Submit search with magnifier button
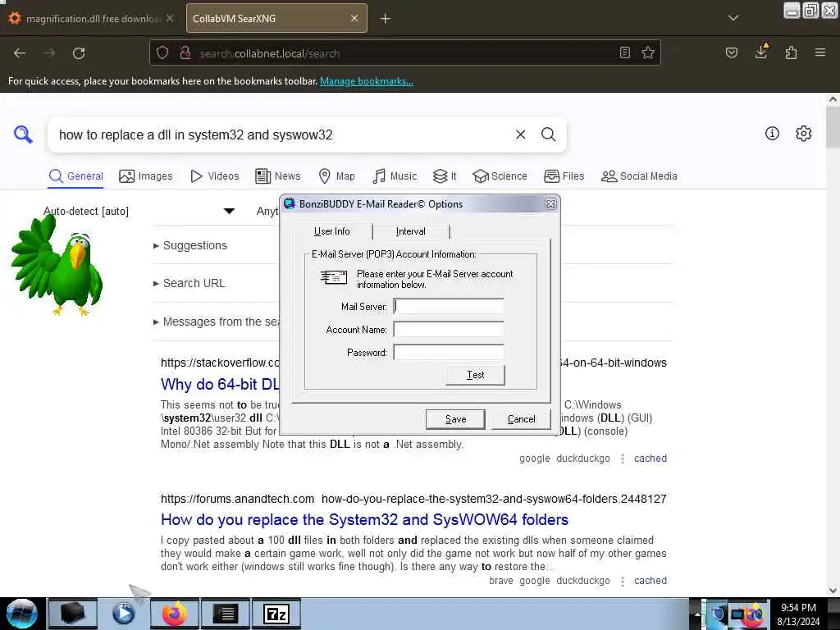 coord(548,135)
